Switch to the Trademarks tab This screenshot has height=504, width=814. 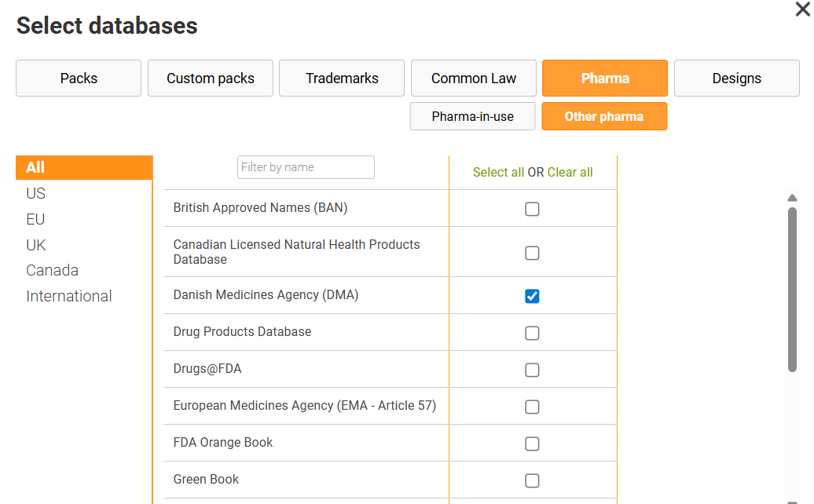[x=342, y=79]
